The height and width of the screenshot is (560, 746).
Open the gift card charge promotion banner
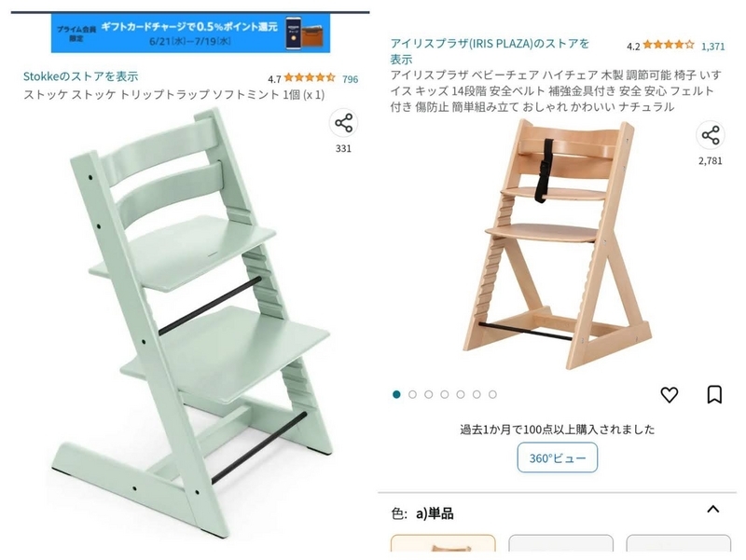click(x=190, y=33)
